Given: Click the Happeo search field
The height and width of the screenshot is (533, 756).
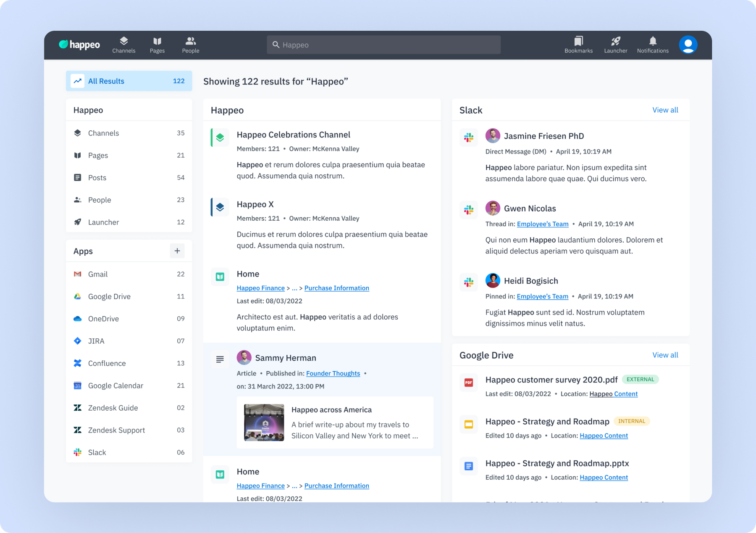Looking at the screenshot, I should tap(383, 45).
